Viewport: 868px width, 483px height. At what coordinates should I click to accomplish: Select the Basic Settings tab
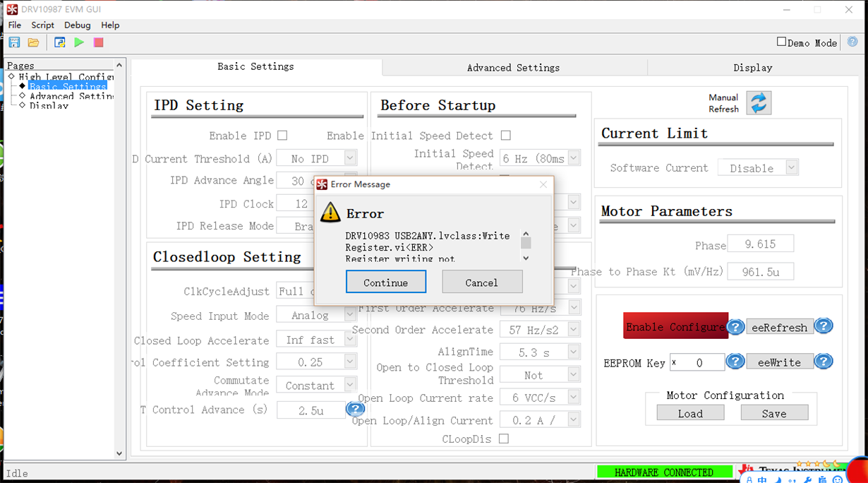[x=255, y=66]
